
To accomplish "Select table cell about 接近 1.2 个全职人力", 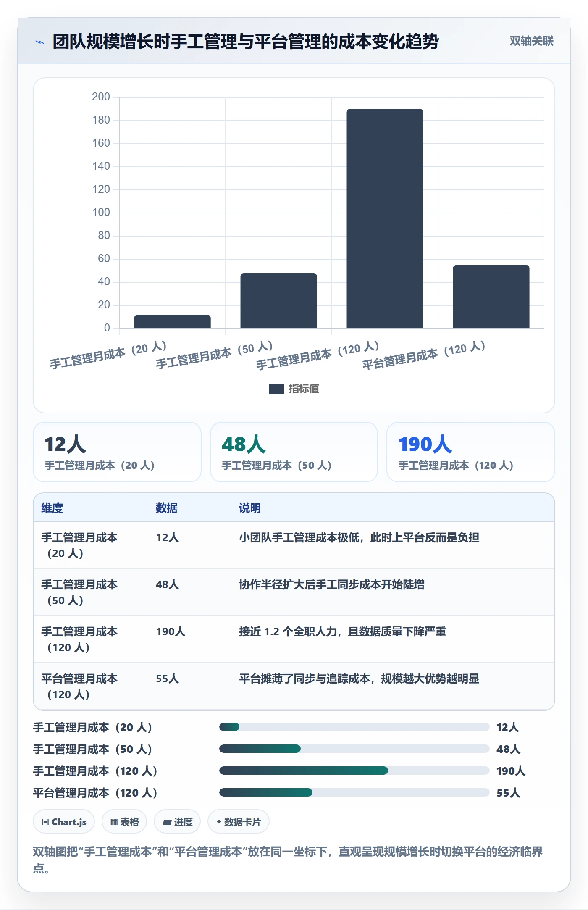I will point(343,631).
